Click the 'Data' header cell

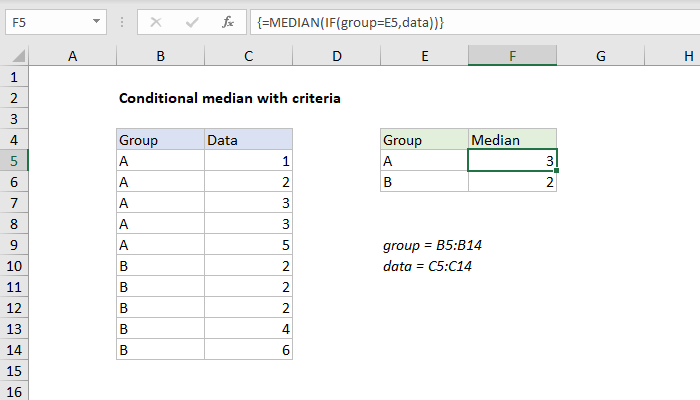[x=248, y=140]
